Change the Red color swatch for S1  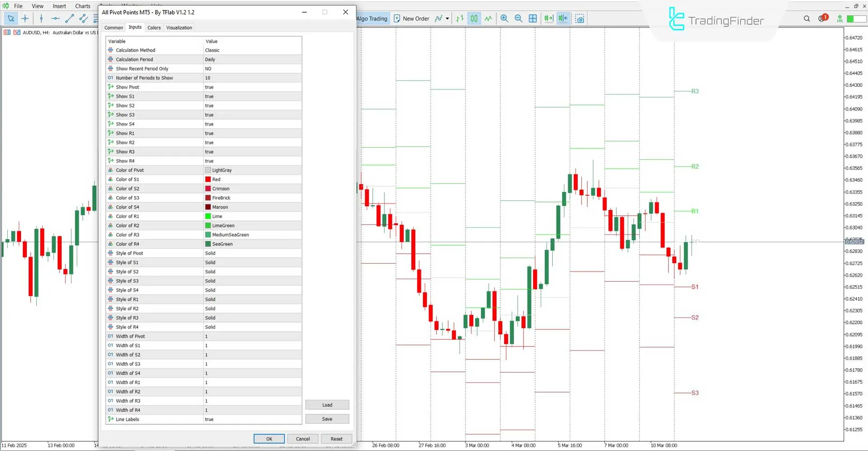pos(207,179)
